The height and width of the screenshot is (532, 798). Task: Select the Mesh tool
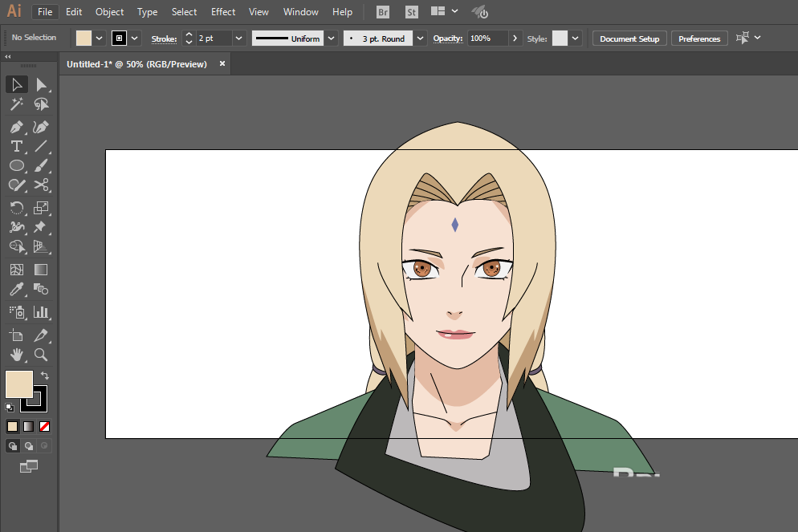point(17,270)
